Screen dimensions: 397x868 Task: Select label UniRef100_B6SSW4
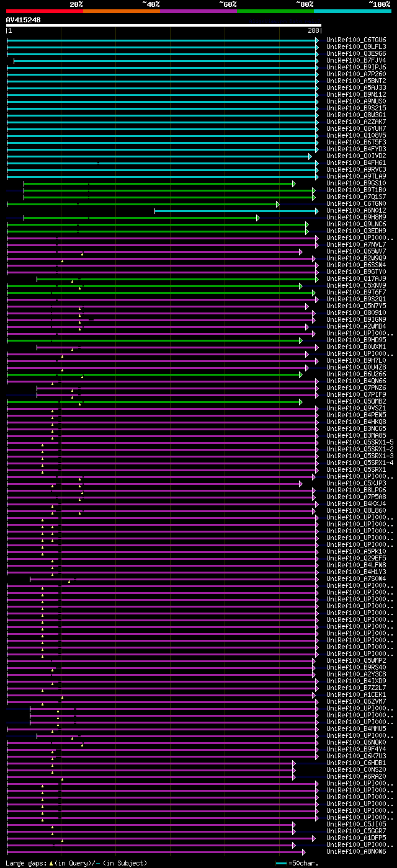pyautogui.click(x=356, y=265)
